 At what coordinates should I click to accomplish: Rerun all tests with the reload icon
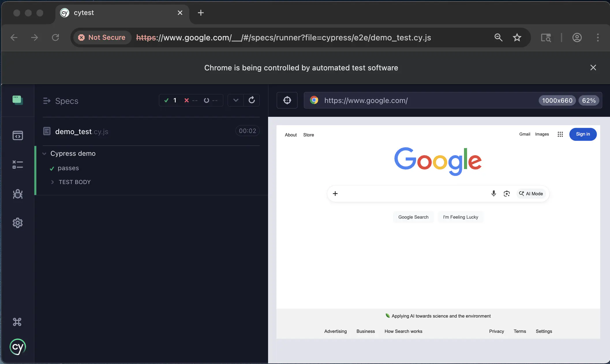(x=252, y=100)
